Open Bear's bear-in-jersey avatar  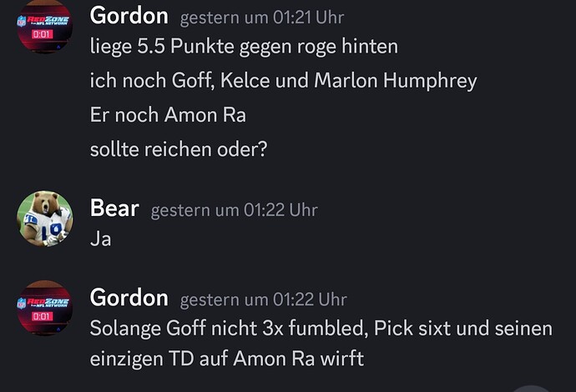pos(44,219)
